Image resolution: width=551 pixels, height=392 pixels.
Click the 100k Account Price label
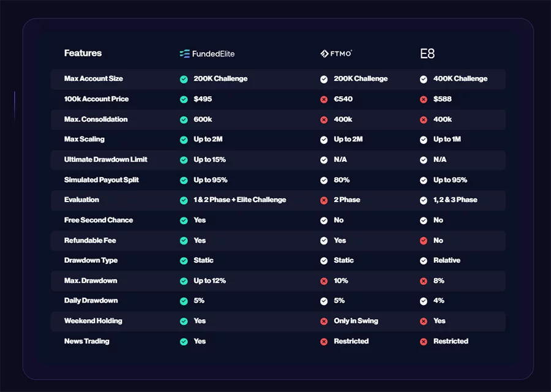[x=96, y=99]
